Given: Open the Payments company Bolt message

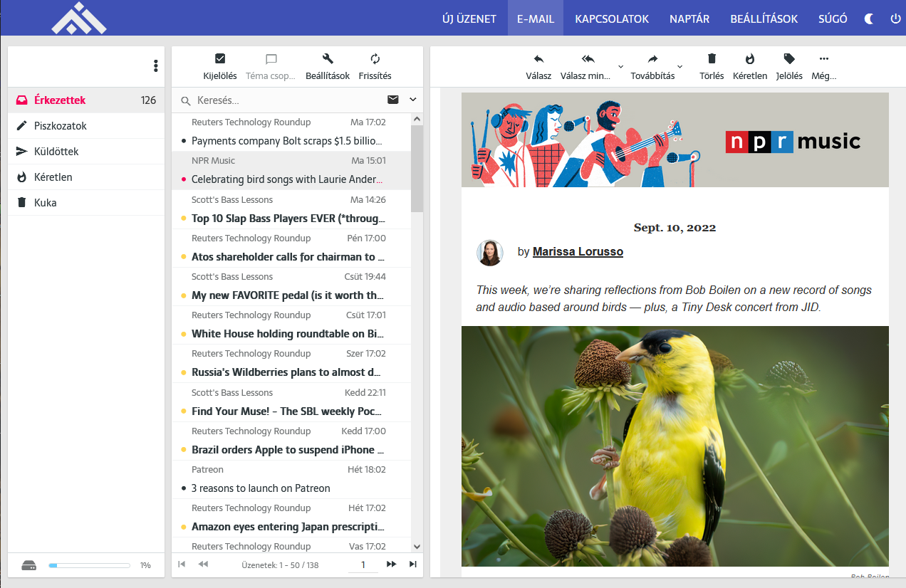Looking at the screenshot, I should click(291, 132).
